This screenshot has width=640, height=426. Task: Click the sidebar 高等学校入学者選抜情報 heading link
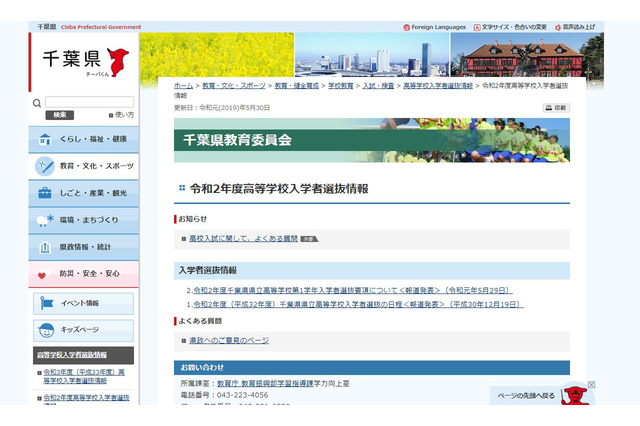(72, 355)
